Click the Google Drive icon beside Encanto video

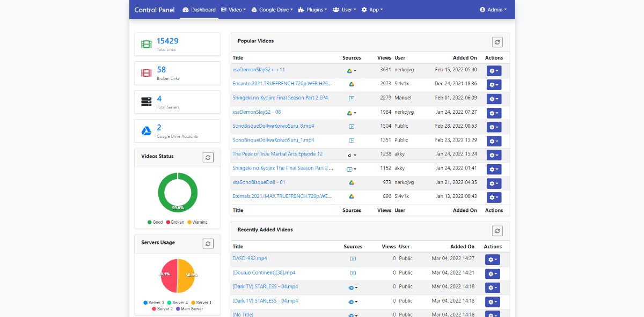352,84
